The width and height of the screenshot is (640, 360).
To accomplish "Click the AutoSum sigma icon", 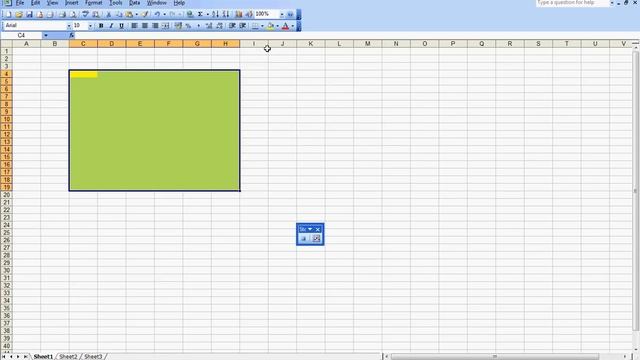I will click(200, 14).
